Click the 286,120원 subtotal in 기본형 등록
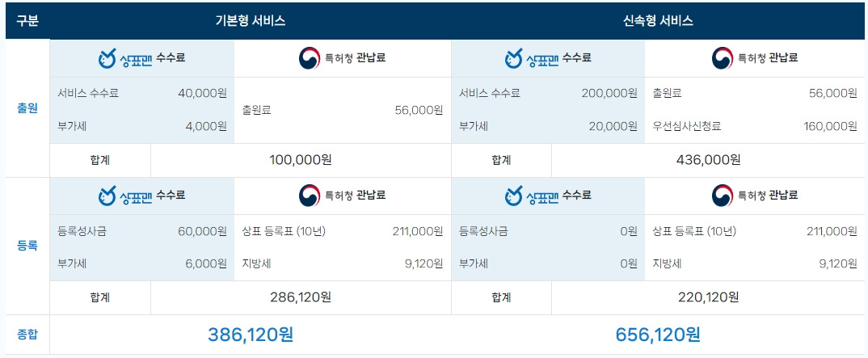 point(301,297)
